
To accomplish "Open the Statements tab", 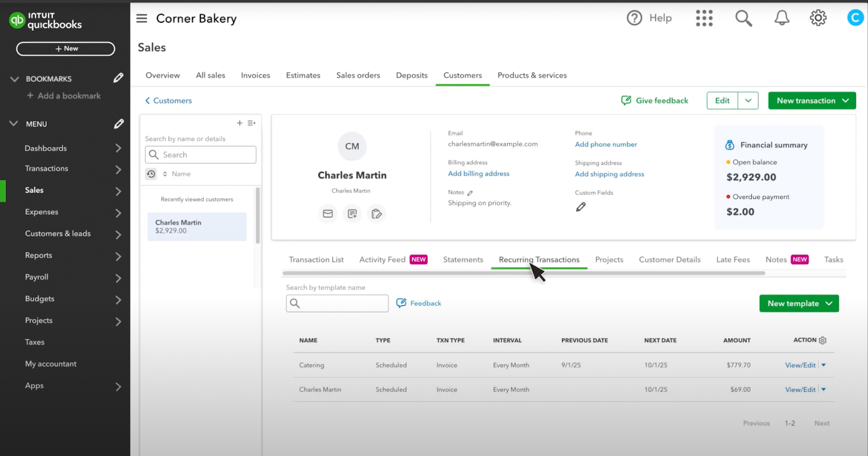I will point(463,260).
